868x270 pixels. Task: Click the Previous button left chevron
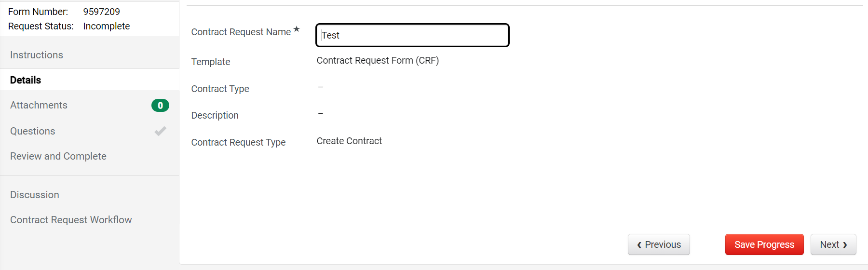coord(639,245)
